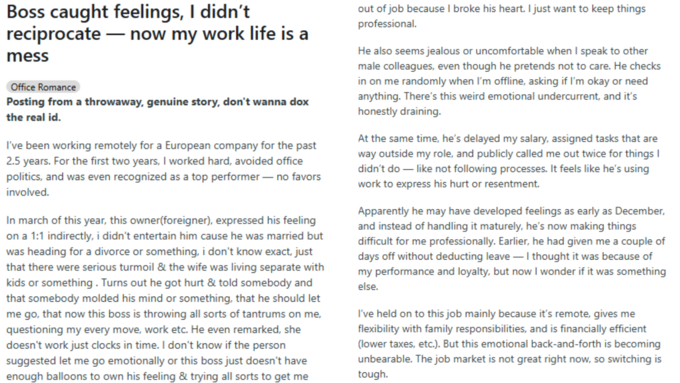Click the paragraph starting 'He also seems jealous'
Image resolution: width=680 pixels, height=383 pixels.
click(509, 81)
